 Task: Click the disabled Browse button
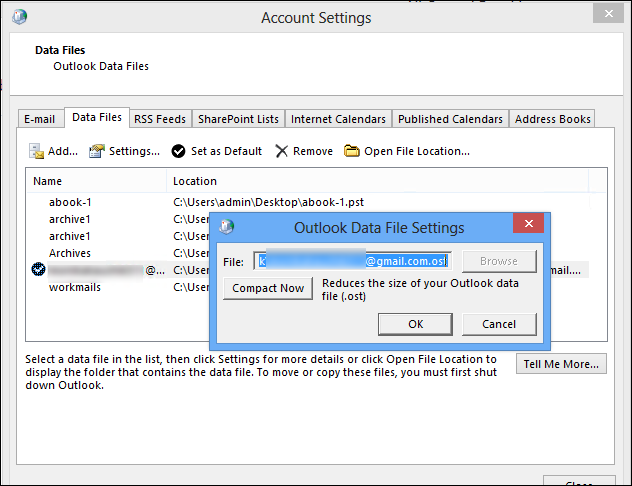[x=499, y=261]
